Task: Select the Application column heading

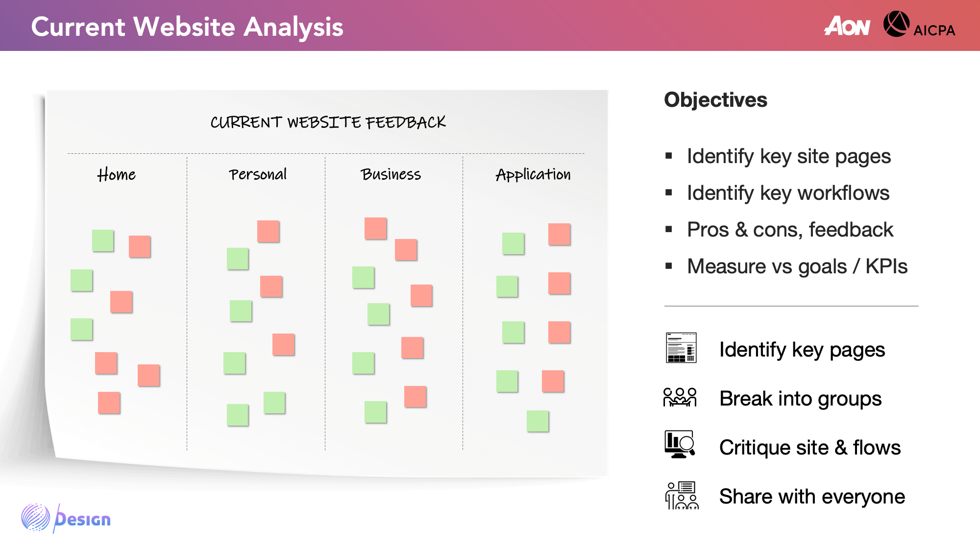Action: pos(533,175)
